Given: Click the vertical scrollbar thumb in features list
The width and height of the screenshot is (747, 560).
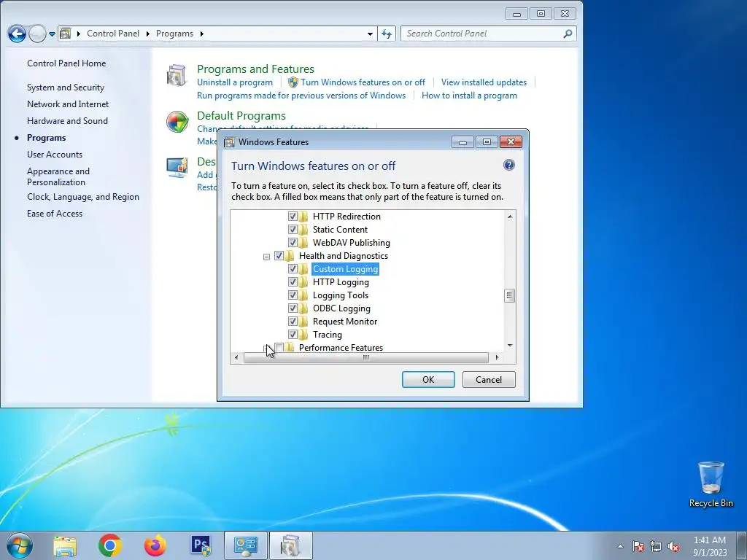Looking at the screenshot, I should click(x=509, y=296).
